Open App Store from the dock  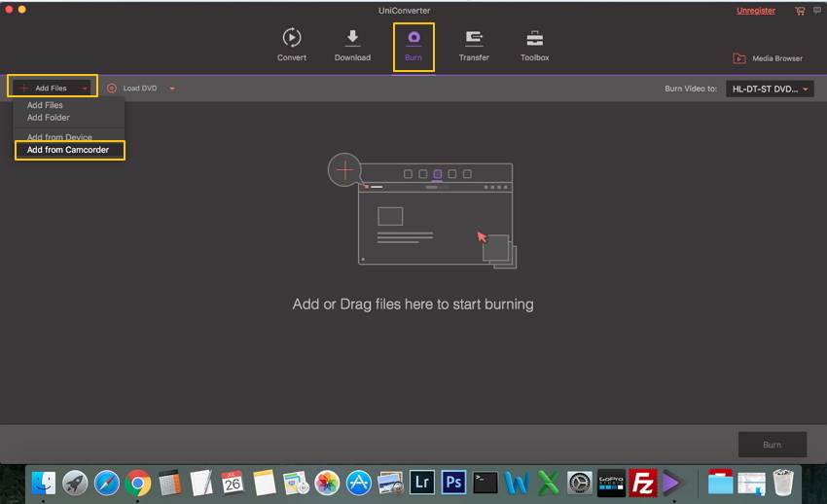[x=359, y=483]
